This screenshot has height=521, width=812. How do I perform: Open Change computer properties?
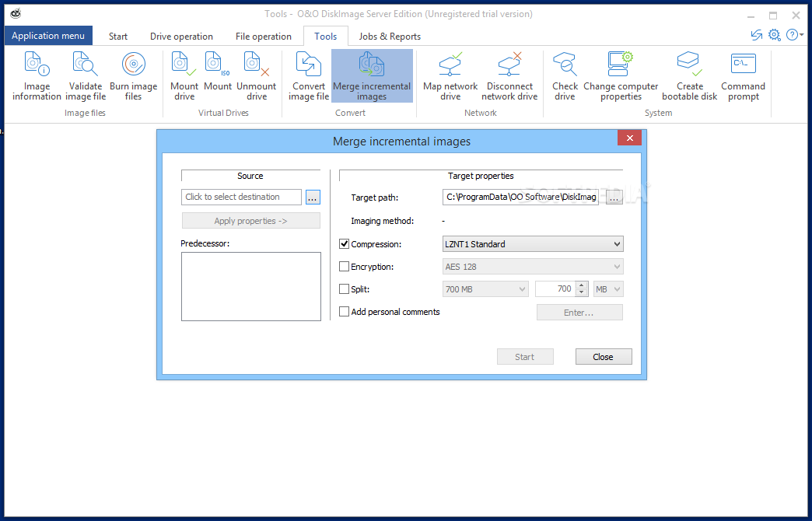621,76
